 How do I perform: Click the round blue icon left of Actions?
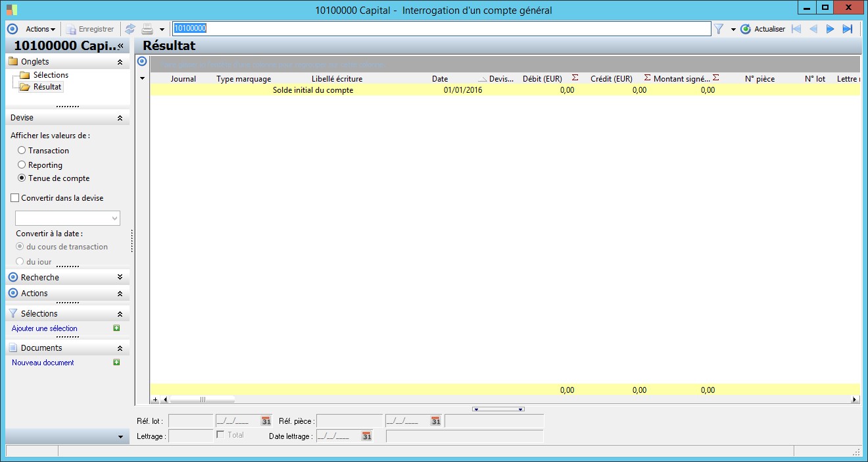coord(12,29)
